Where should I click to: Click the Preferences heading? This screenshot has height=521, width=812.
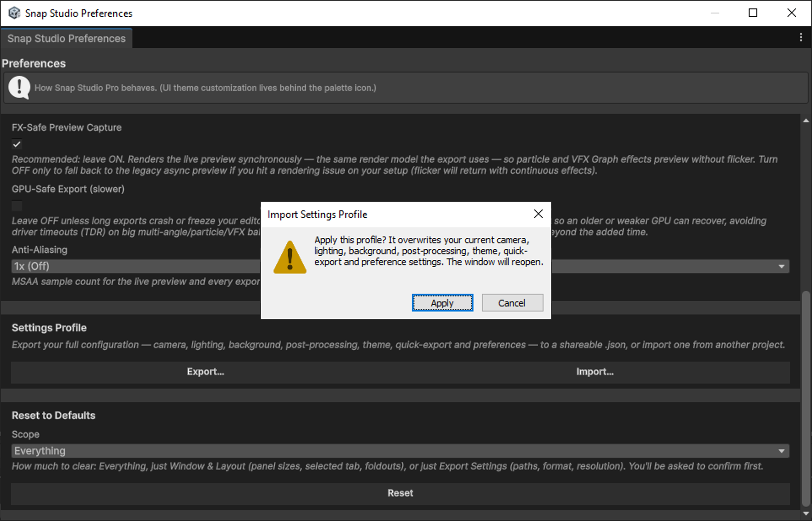[34, 64]
